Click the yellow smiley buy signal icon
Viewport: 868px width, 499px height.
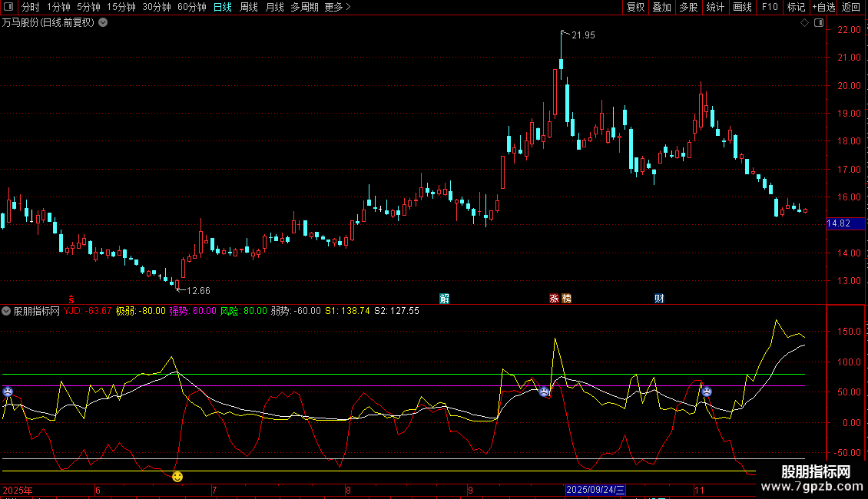pyautogui.click(x=177, y=477)
